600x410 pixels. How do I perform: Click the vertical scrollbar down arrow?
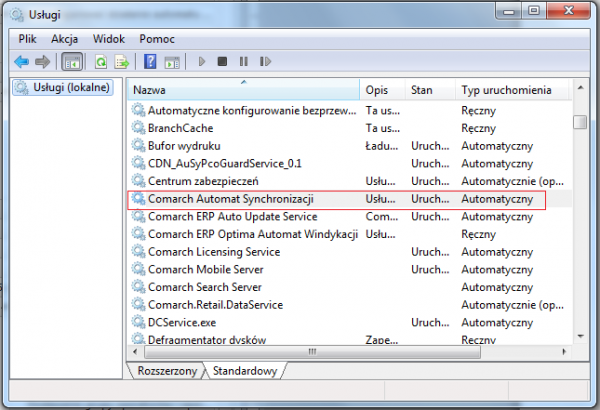(580, 336)
